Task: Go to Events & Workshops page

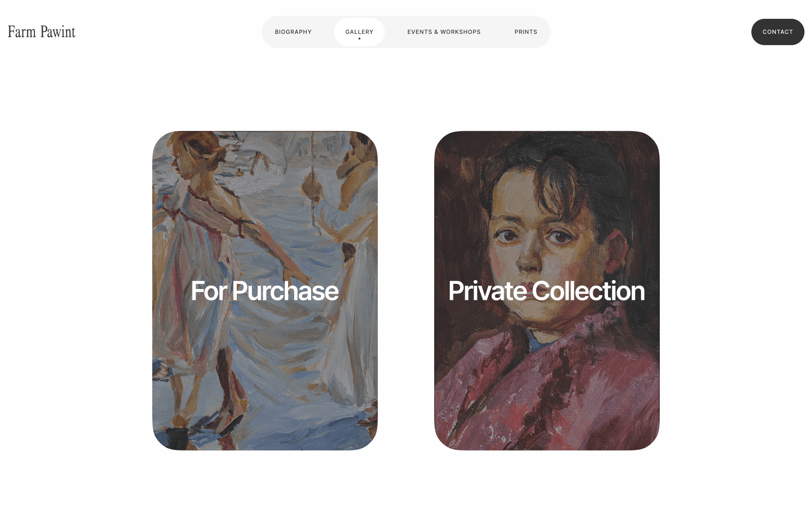Action: click(444, 32)
